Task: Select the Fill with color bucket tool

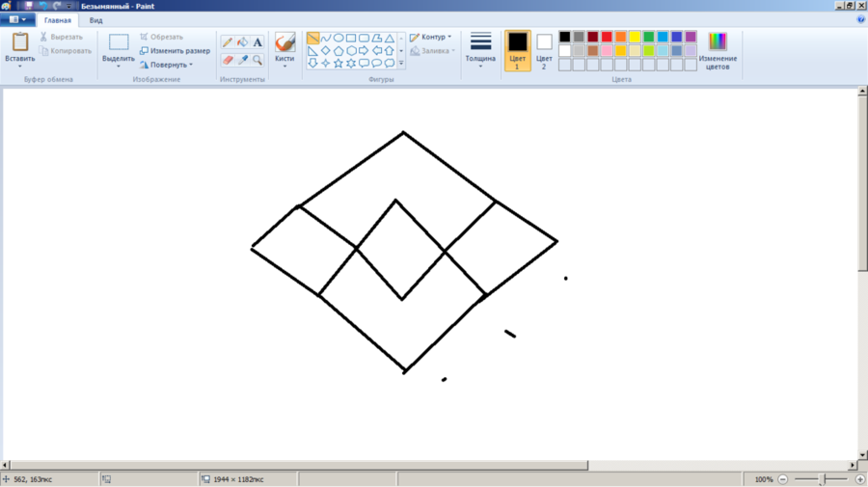Action: point(242,42)
